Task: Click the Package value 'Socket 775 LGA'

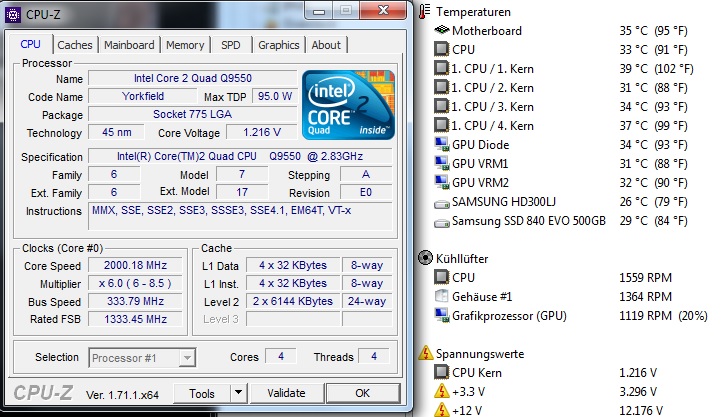Action: (x=193, y=114)
